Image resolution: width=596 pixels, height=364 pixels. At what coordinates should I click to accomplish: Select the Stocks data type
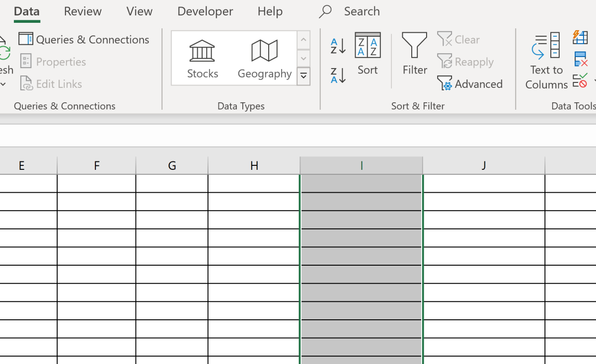click(x=202, y=56)
